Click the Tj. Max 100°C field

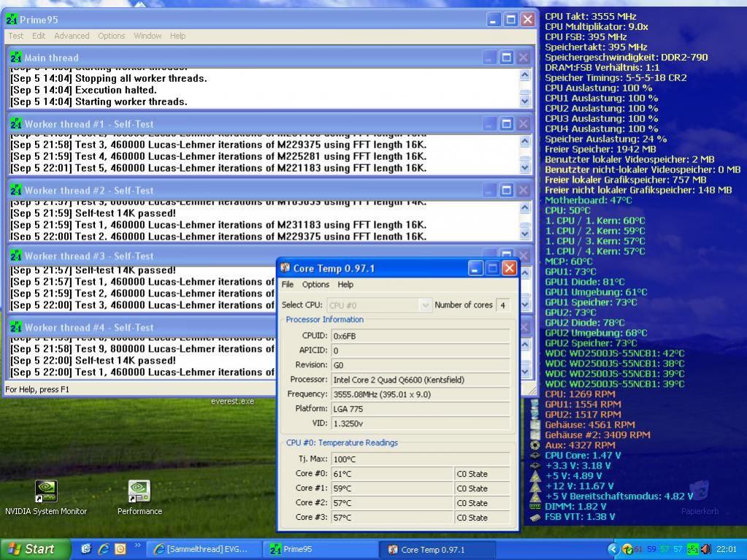[x=421, y=459]
